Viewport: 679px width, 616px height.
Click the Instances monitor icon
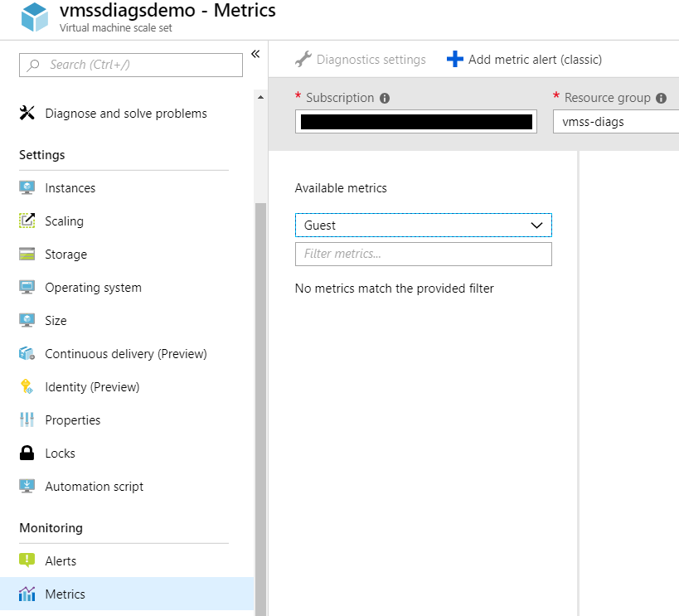27,188
